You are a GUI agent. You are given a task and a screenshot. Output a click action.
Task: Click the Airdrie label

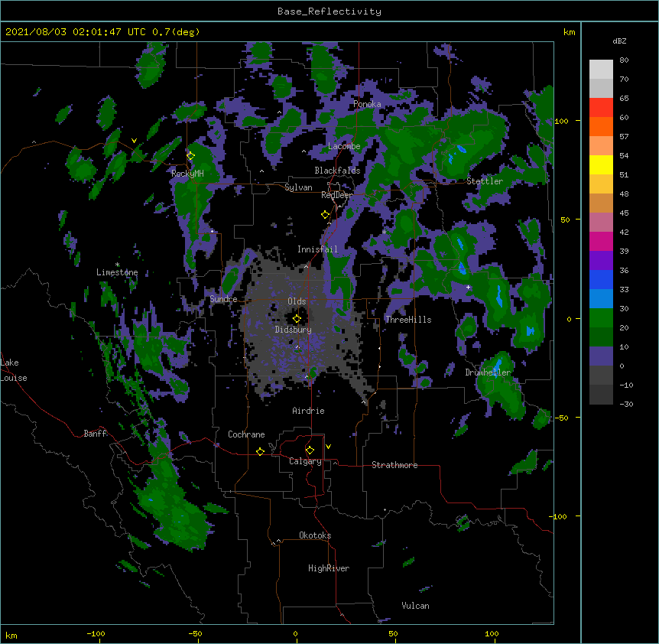coord(308,411)
